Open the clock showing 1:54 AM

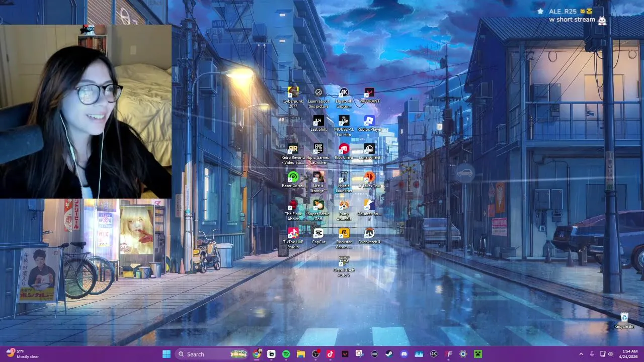click(x=629, y=354)
